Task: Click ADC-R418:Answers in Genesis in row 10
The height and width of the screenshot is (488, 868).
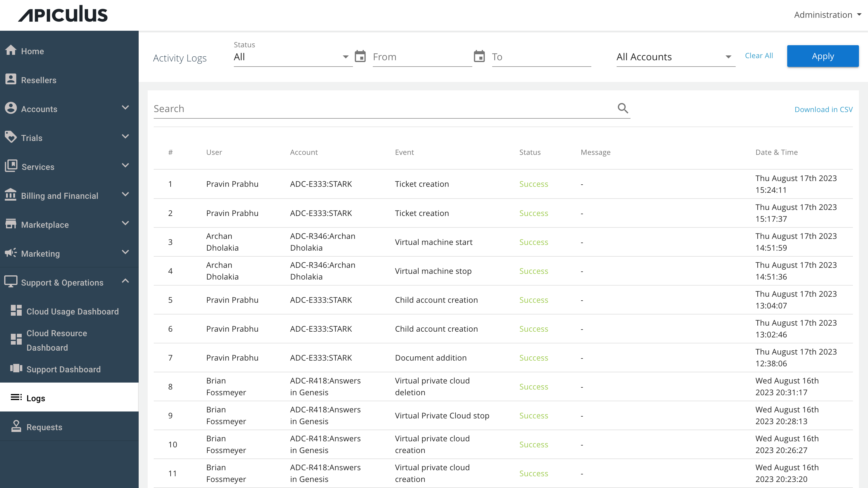Action: (x=325, y=444)
